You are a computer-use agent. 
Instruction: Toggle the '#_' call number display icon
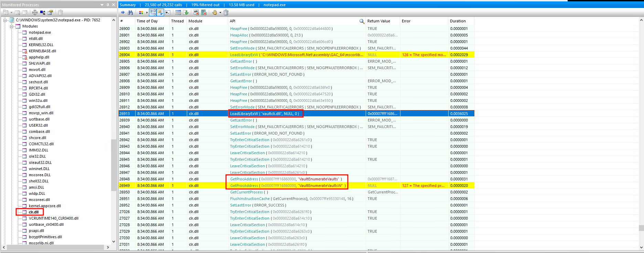168,12
